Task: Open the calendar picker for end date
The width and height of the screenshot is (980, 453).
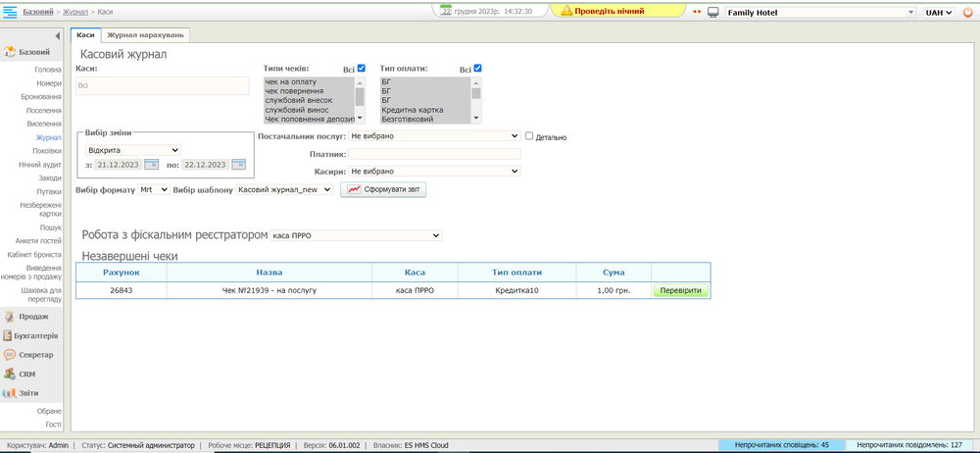Action: coord(237,164)
